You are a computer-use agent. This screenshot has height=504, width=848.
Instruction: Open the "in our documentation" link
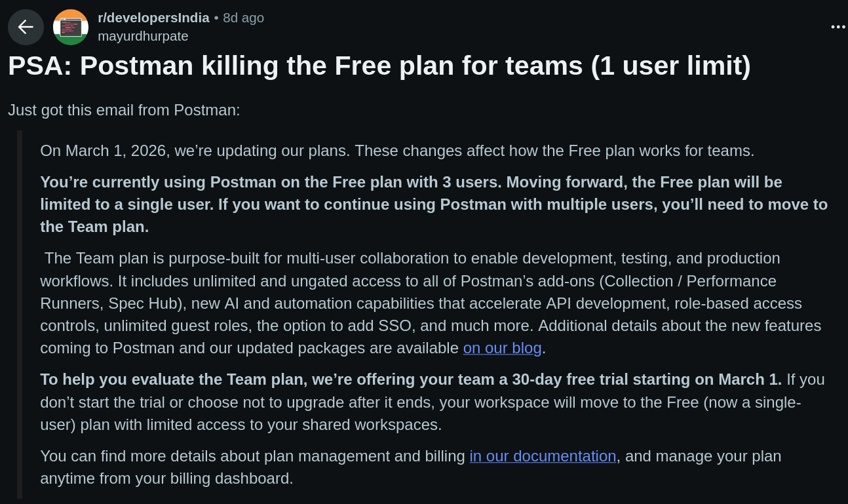click(543, 456)
